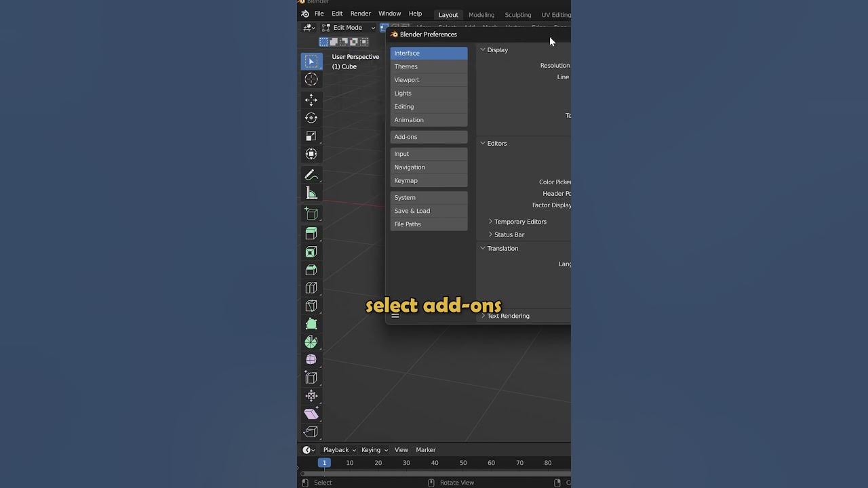Set selection mode to extend
The image size is (868, 488).
coord(334,42)
